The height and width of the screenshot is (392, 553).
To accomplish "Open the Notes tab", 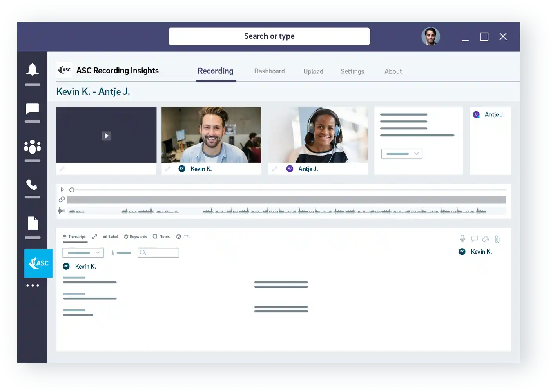I will (x=161, y=237).
